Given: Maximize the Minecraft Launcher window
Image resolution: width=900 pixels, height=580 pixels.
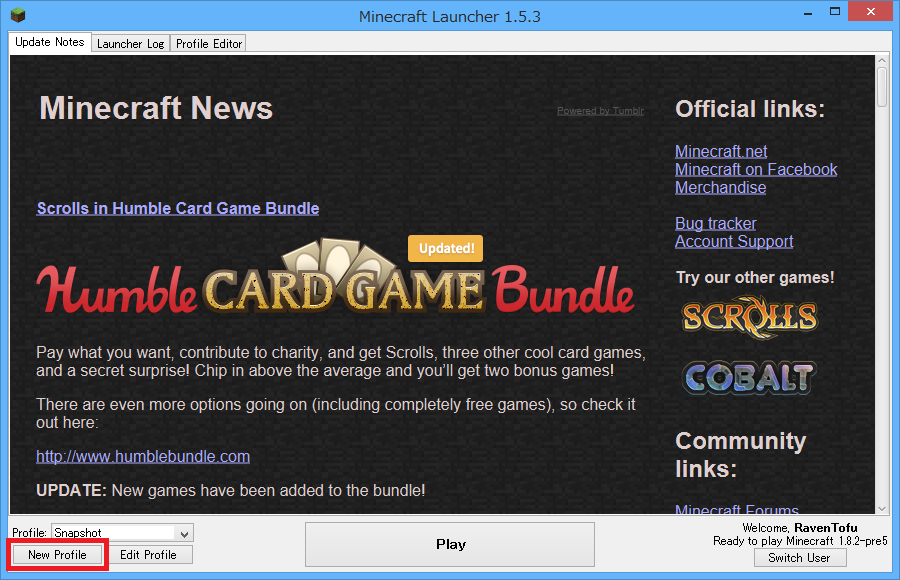Looking at the screenshot, I should click(835, 11).
